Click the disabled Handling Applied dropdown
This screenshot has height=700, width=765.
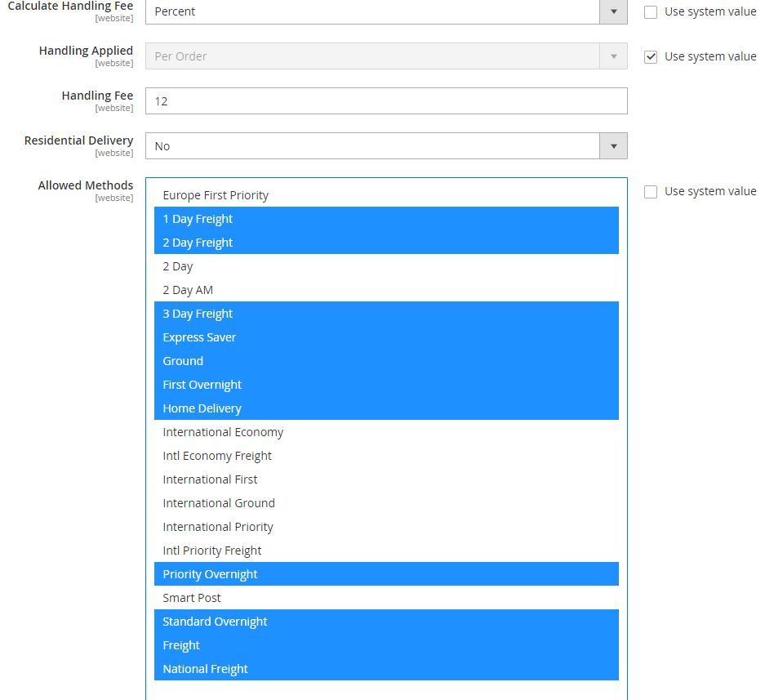pyautogui.click(x=385, y=56)
